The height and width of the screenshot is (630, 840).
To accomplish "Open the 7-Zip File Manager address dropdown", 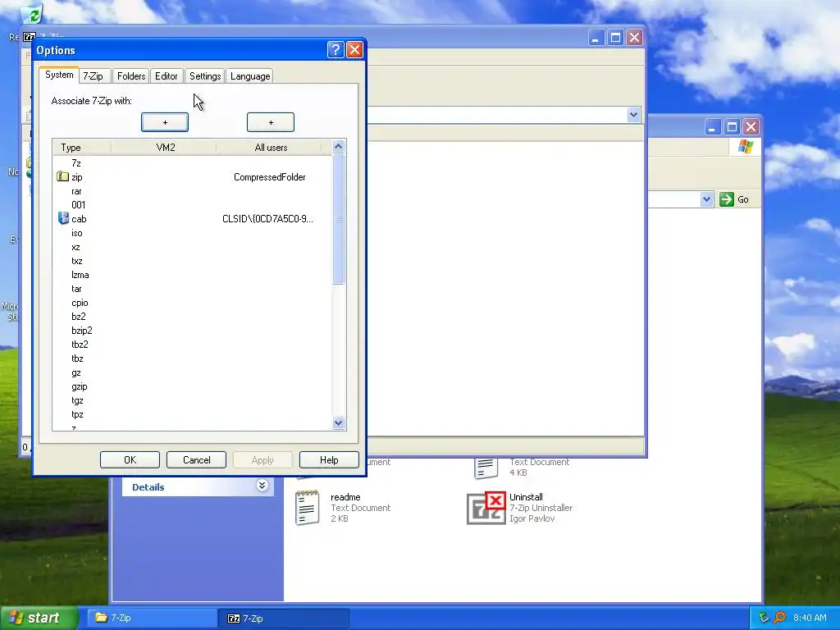I will [634, 115].
